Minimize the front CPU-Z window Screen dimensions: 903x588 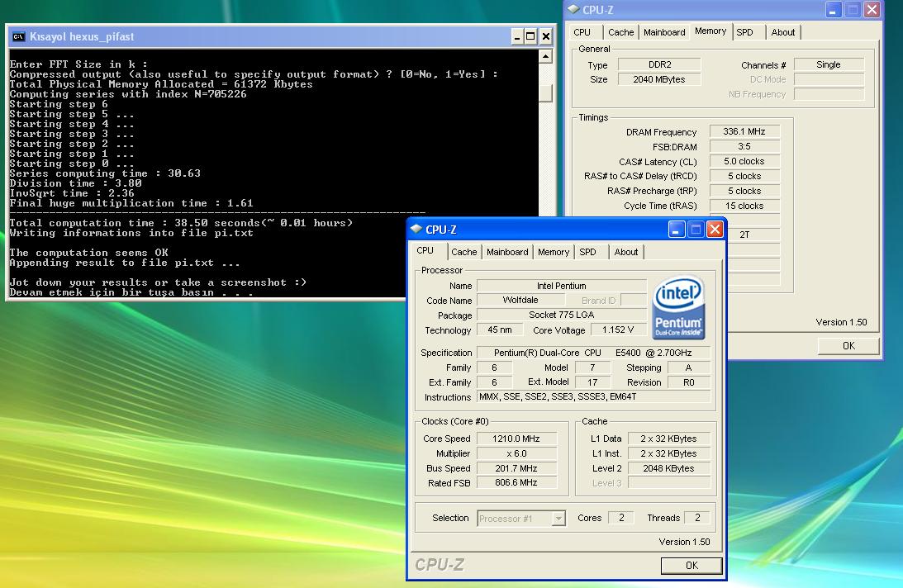tap(677, 230)
